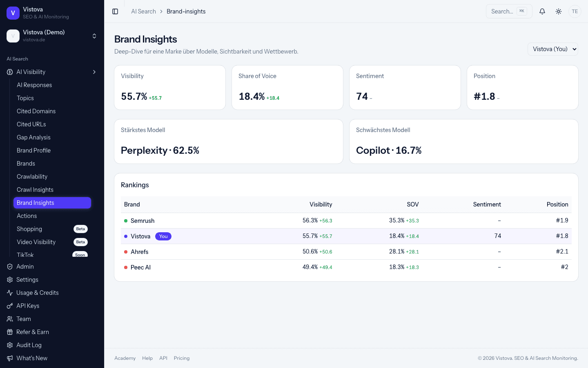
Task: Select the Semrush row in rankings
Action: click(x=346, y=221)
